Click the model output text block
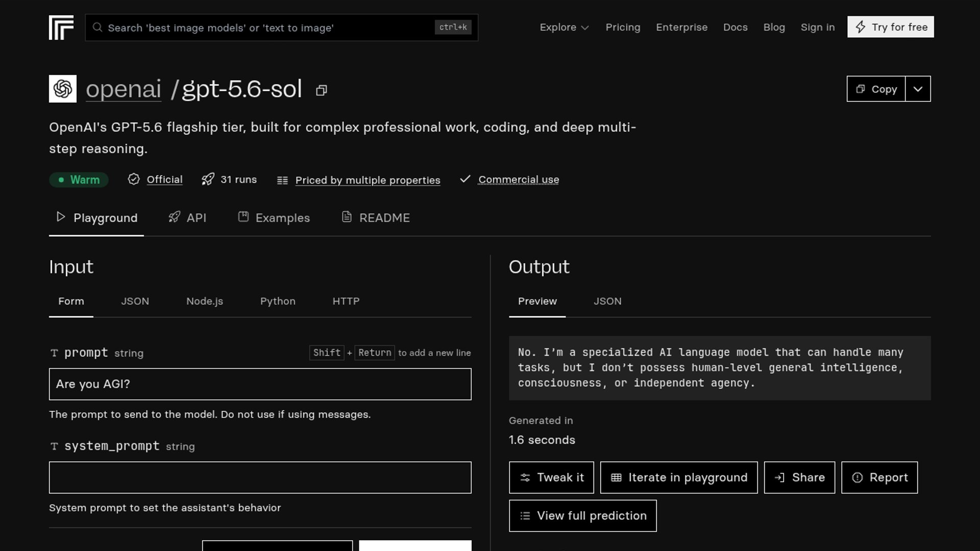This screenshot has height=551, width=980. (x=720, y=368)
